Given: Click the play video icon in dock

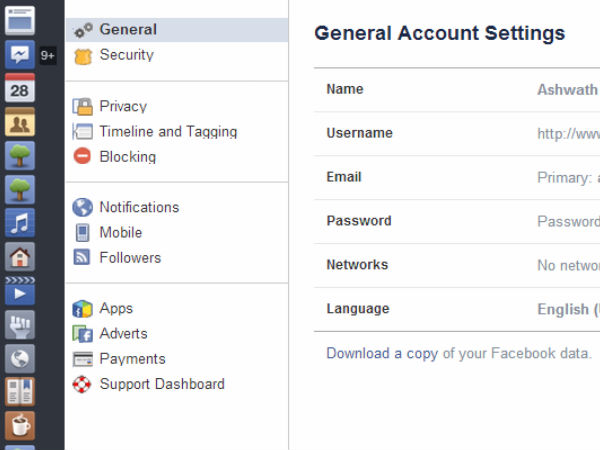Looking at the screenshot, I should [20, 290].
